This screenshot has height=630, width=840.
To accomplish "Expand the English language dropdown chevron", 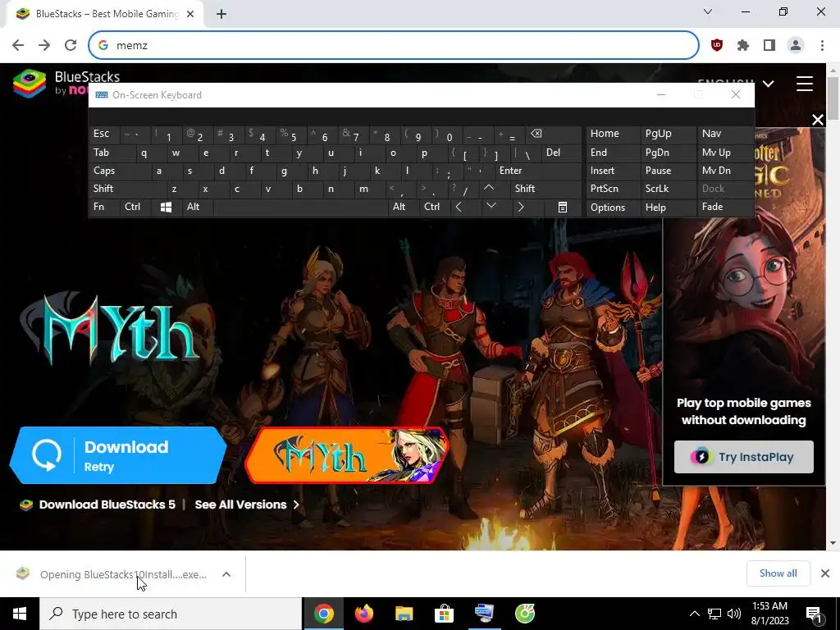I will click(768, 84).
